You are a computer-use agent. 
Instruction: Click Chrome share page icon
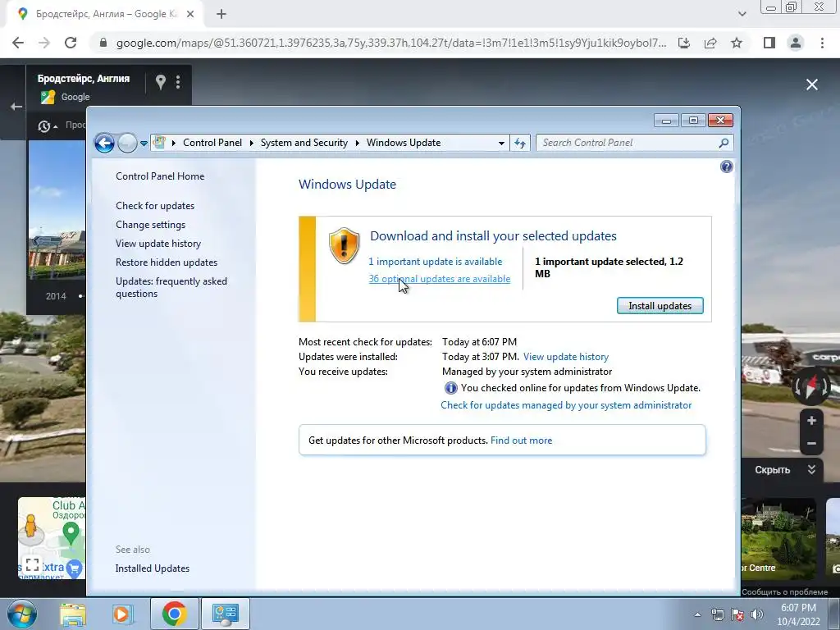click(710, 43)
